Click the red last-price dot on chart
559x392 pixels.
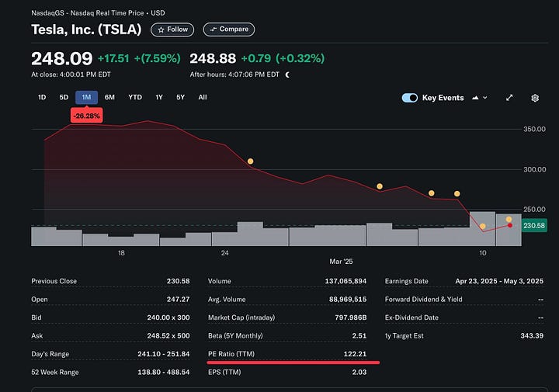[510, 225]
